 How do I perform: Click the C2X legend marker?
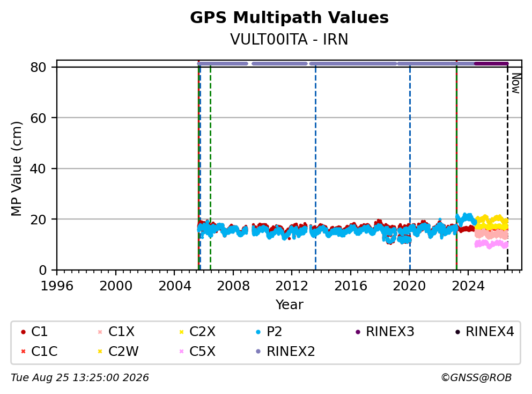[x=181, y=332]
